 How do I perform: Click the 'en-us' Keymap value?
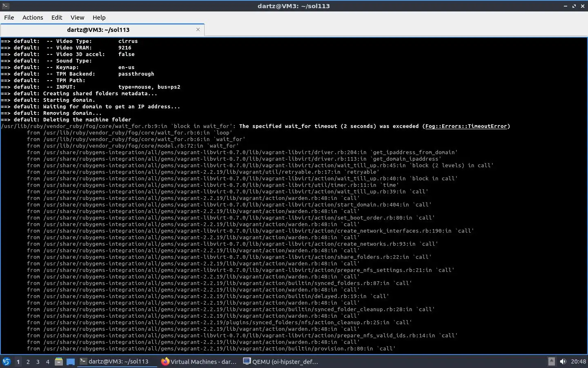(x=126, y=67)
